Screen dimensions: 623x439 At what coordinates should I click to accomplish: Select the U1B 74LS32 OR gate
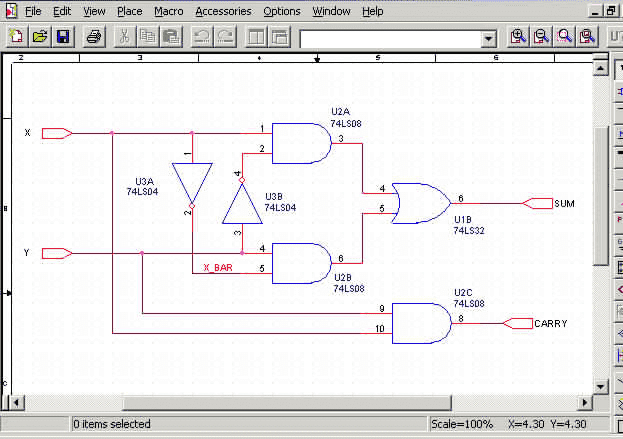point(420,203)
